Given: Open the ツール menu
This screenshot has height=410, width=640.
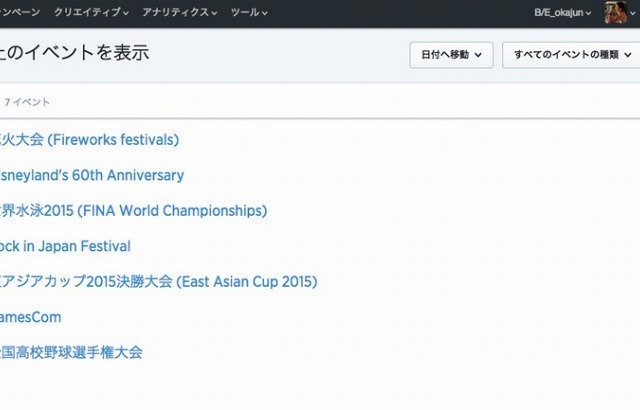Looking at the screenshot, I should pyautogui.click(x=249, y=12).
